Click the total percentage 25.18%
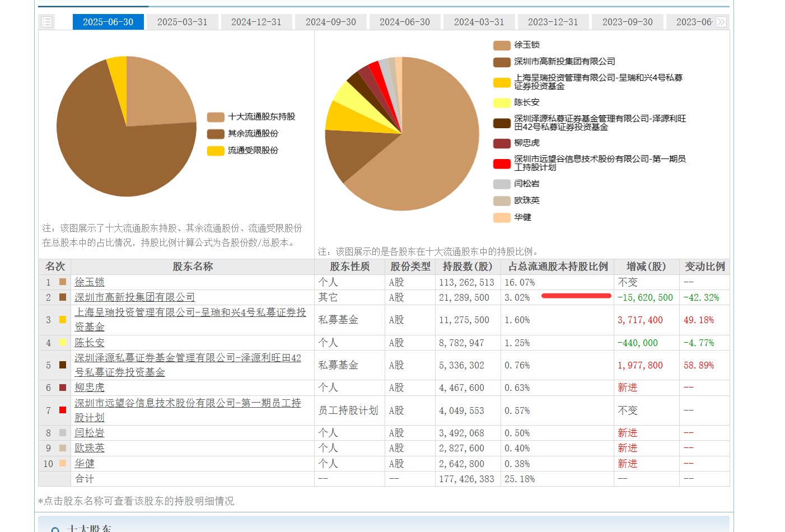This screenshot has height=532, width=785. click(x=520, y=479)
